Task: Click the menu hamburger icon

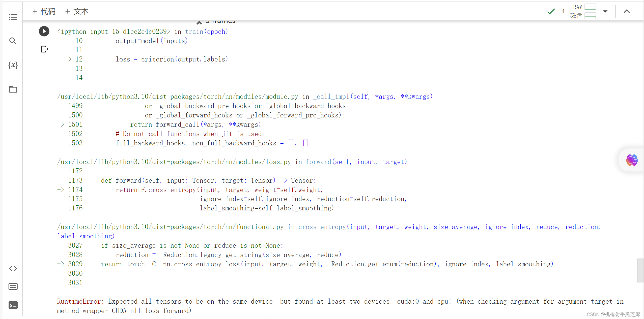Action: (x=13, y=17)
